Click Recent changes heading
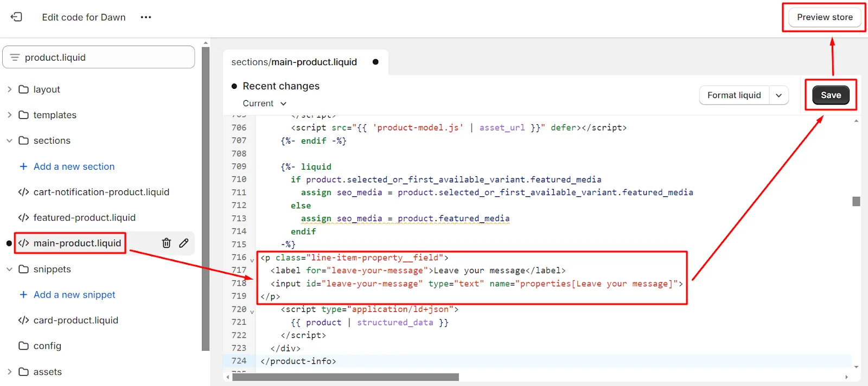Image resolution: width=868 pixels, height=386 pixels. (x=281, y=86)
